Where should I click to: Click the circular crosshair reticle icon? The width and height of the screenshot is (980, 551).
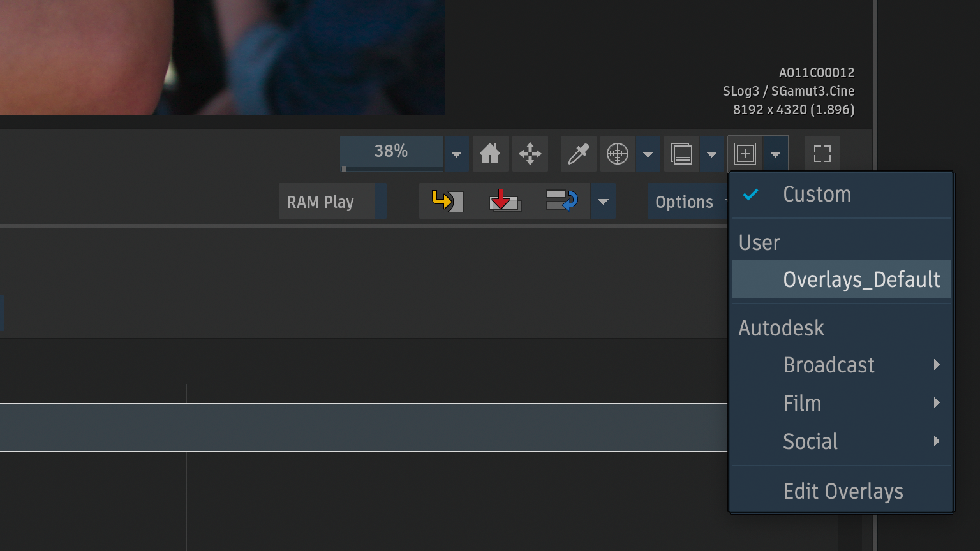[617, 154]
